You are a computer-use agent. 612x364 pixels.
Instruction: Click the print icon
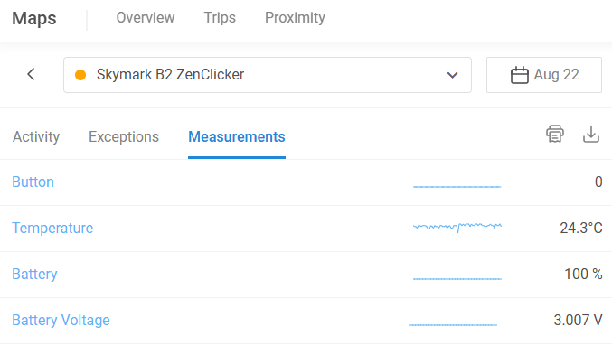555,134
